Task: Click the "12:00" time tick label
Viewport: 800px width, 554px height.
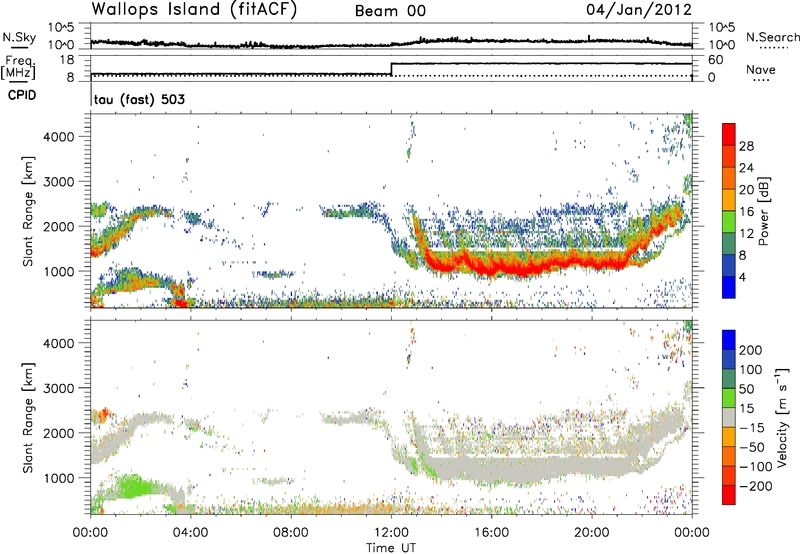Action: [x=391, y=533]
